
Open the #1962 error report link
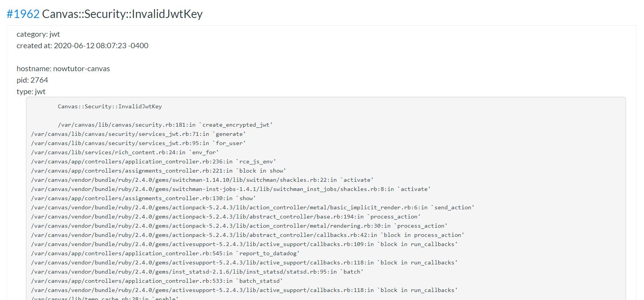(23, 14)
